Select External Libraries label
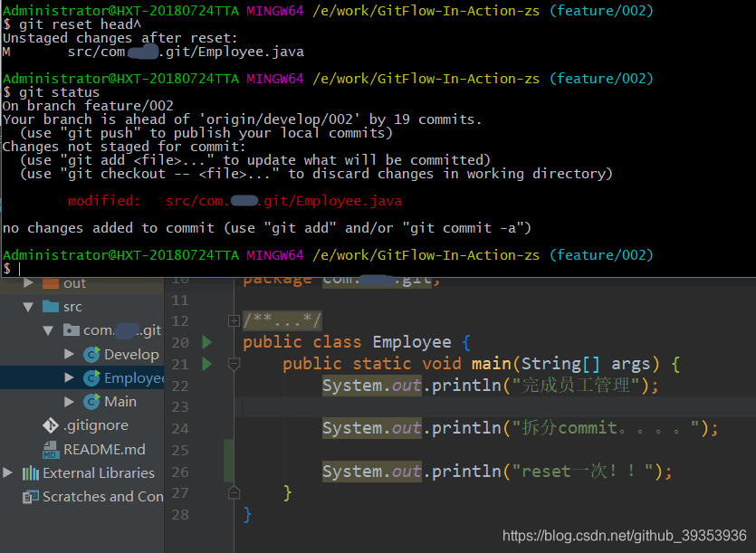This screenshot has width=756, height=553. [x=99, y=473]
